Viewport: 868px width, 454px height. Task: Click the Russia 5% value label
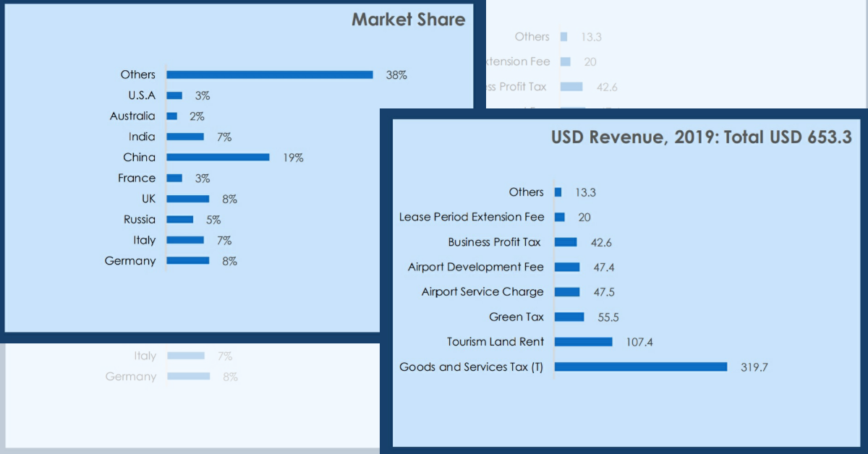(213, 220)
